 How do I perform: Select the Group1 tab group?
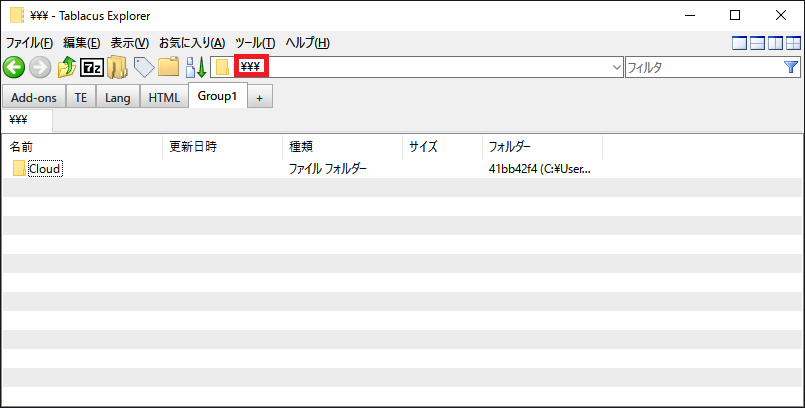[x=218, y=96]
